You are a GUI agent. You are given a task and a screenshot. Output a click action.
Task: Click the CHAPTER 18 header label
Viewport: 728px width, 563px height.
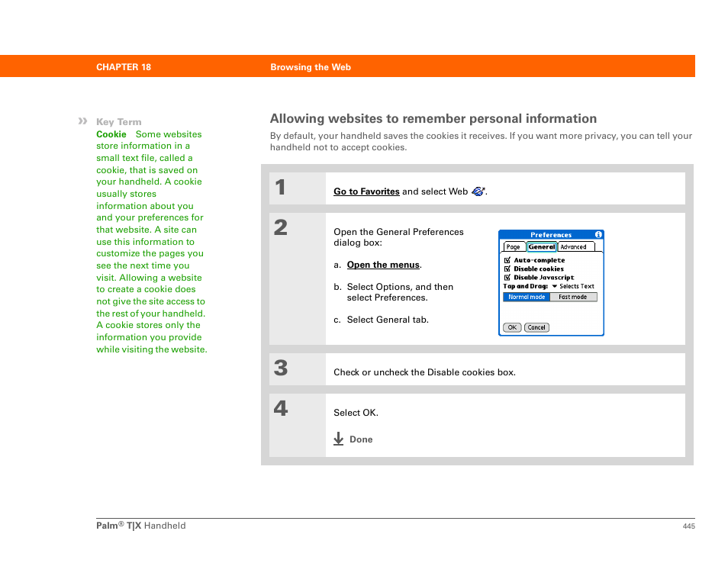pos(124,67)
